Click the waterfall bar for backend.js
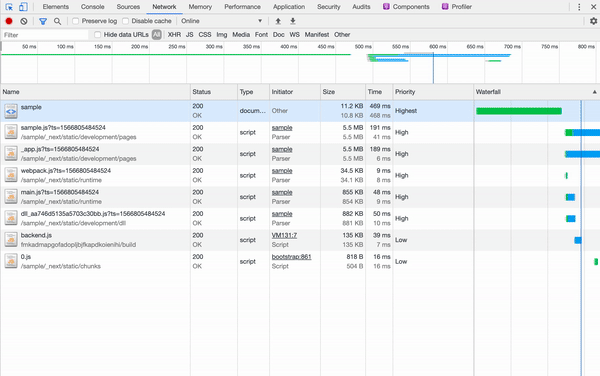Image resolution: width=600 pixels, height=376 pixels. tap(578, 240)
